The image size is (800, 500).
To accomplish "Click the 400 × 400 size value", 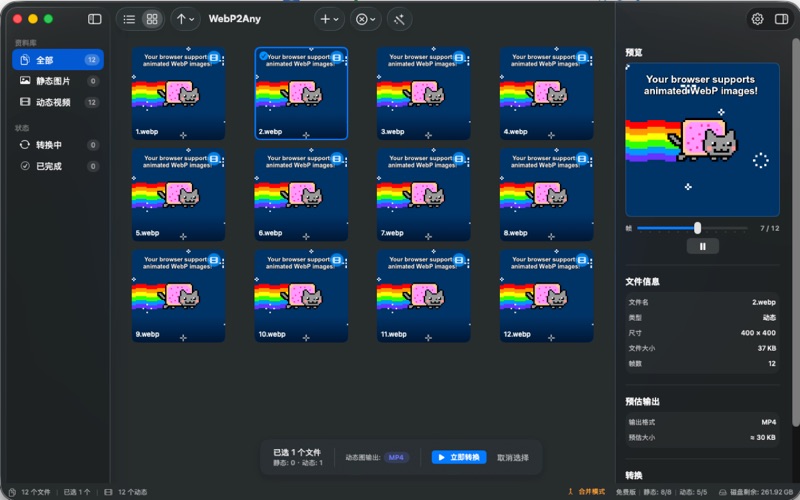I will coord(758,333).
